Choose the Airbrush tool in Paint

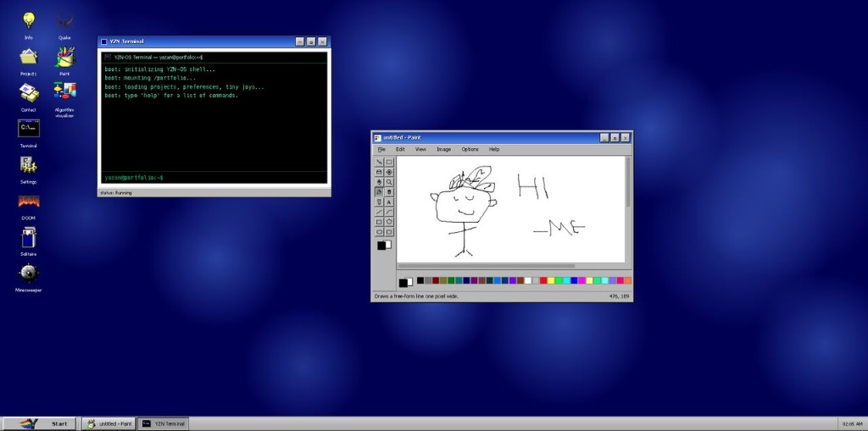pos(379,202)
